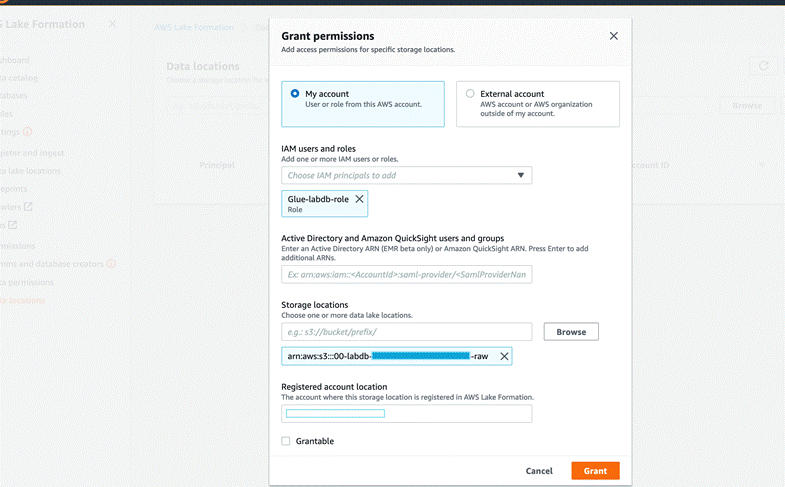This screenshot has height=487, width=785.
Task: Click the Cancel button
Action: point(539,471)
